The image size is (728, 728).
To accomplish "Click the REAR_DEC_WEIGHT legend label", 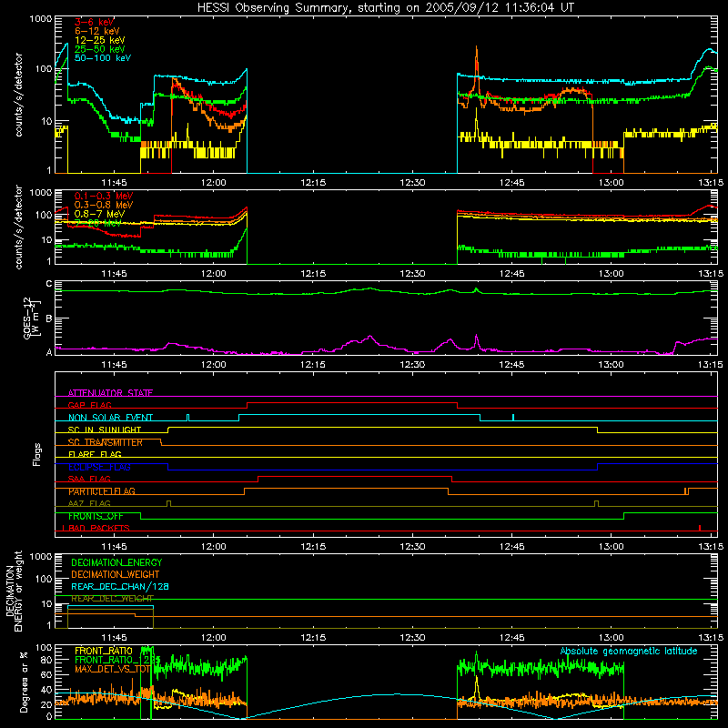I will tap(112, 599).
